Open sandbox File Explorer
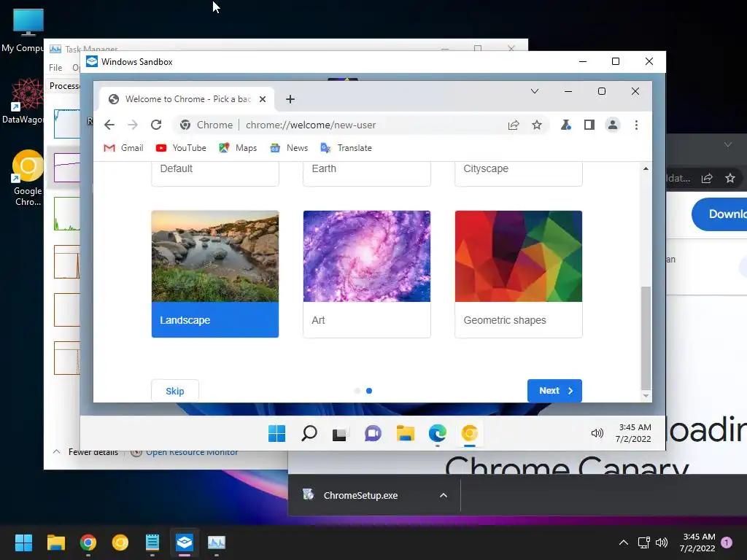Viewport: 747px width, 560px height. pyautogui.click(x=406, y=433)
